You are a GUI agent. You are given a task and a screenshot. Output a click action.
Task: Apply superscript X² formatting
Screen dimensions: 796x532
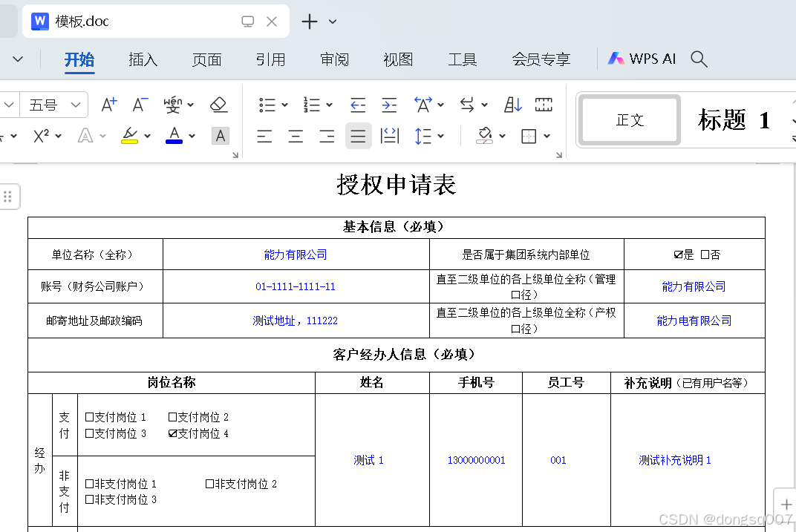[x=41, y=136]
